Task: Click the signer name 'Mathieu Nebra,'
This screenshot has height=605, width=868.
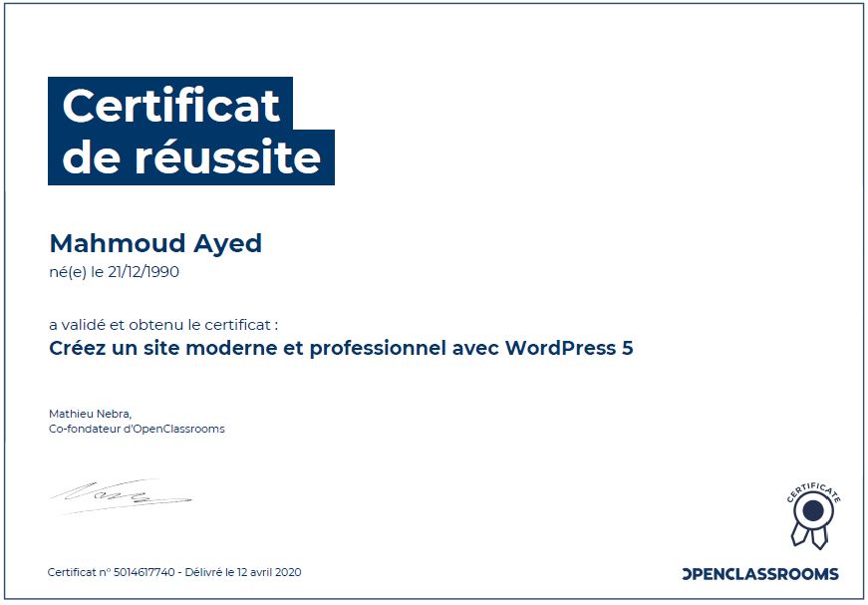Action: tap(91, 413)
